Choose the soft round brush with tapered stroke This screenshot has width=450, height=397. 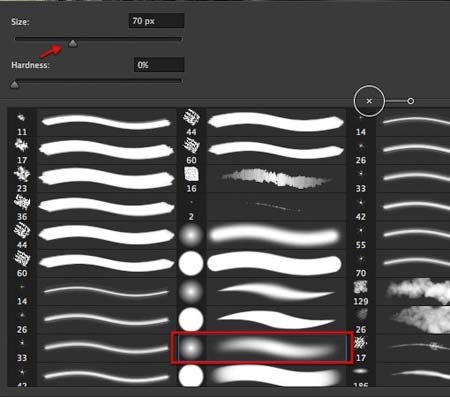click(x=262, y=291)
